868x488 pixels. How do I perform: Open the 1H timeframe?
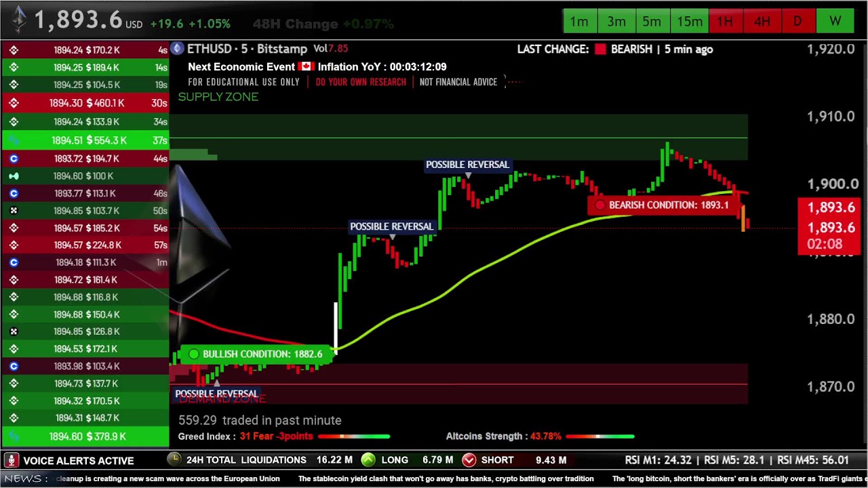(x=725, y=22)
